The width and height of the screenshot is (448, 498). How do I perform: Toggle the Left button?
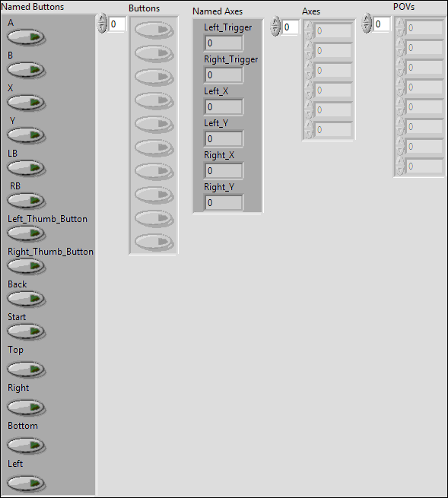(26, 484)
